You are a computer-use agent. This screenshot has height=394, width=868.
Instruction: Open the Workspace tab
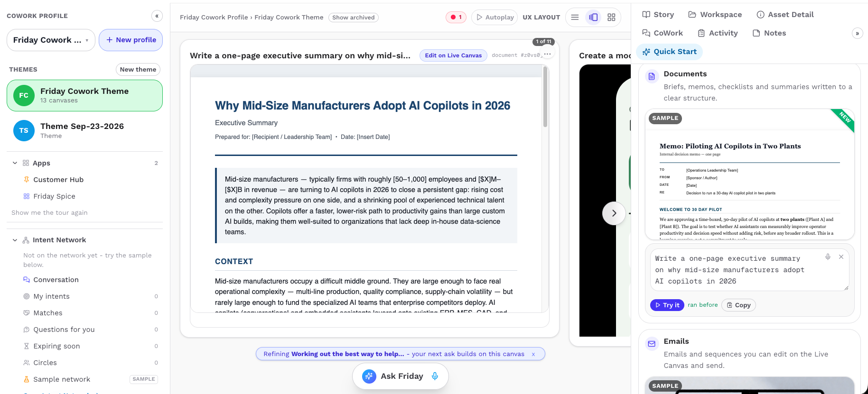pyautogui.click(x=715, y=15)
